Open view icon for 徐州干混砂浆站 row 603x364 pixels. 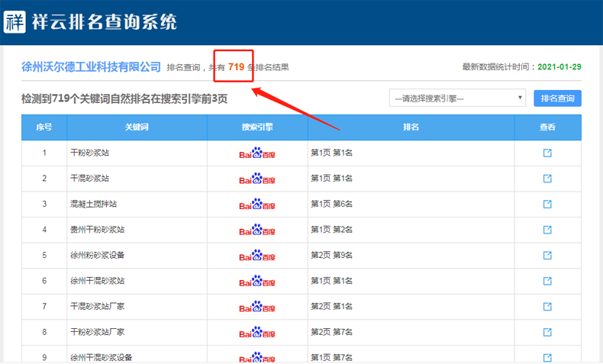point(547,281)
